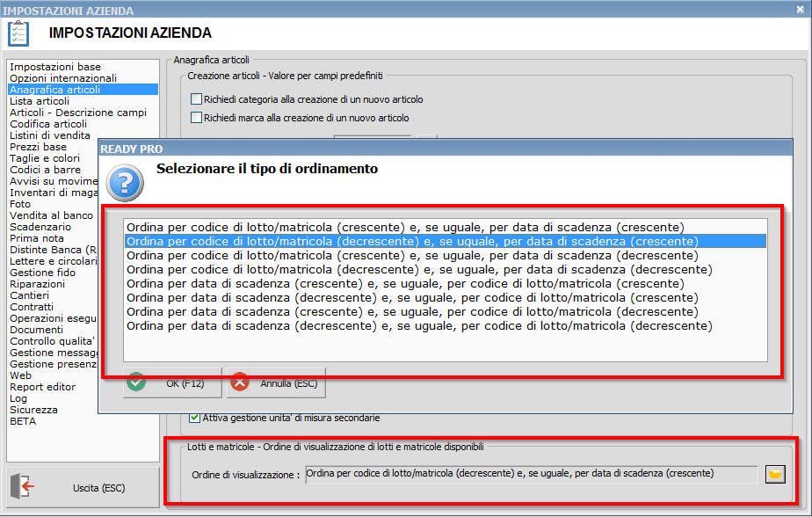Screen dimensions: 812x517
Task: Close the Impostazioni Azienda window
Action: tap(800, 10)
